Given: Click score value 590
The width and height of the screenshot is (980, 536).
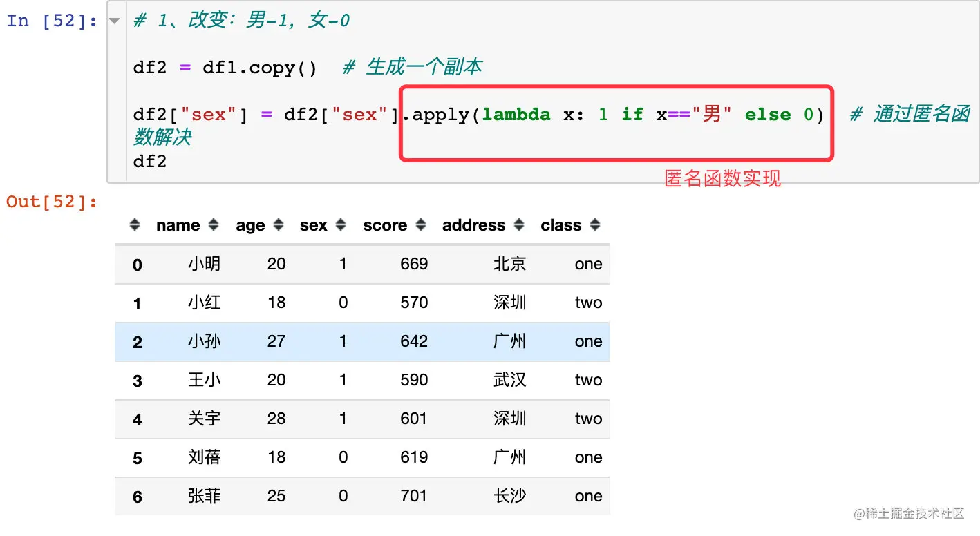Looking at the screenshot, I should tap(414, 380).
